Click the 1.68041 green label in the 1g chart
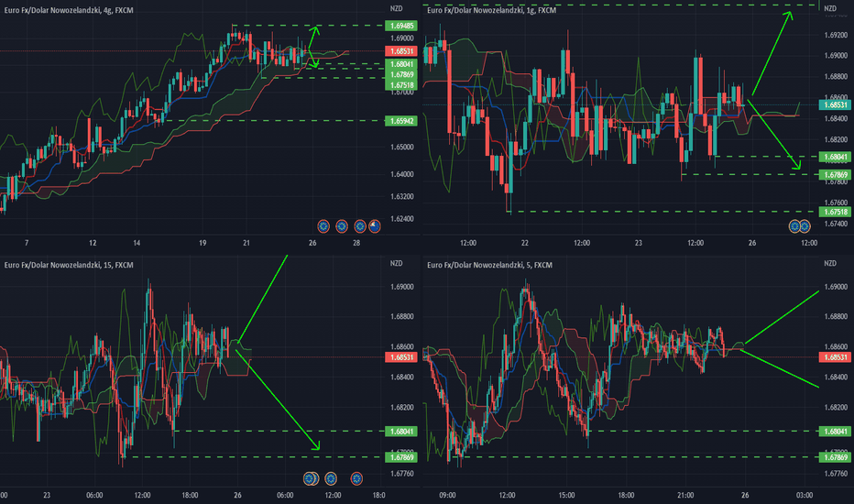The width and height of the screenshot is (854, 504). click(835, 157)
